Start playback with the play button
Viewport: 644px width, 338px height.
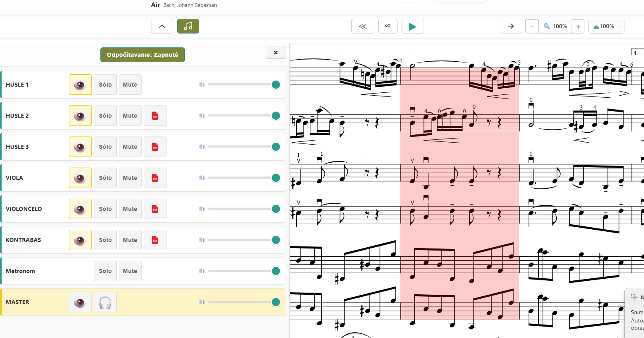click(413, 26)
